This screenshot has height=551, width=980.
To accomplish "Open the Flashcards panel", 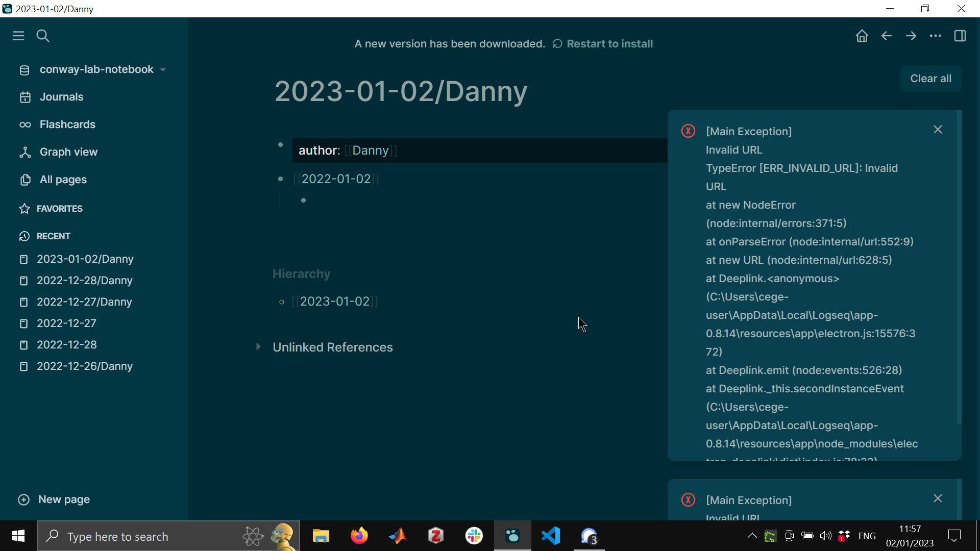I will coord(67,124).
